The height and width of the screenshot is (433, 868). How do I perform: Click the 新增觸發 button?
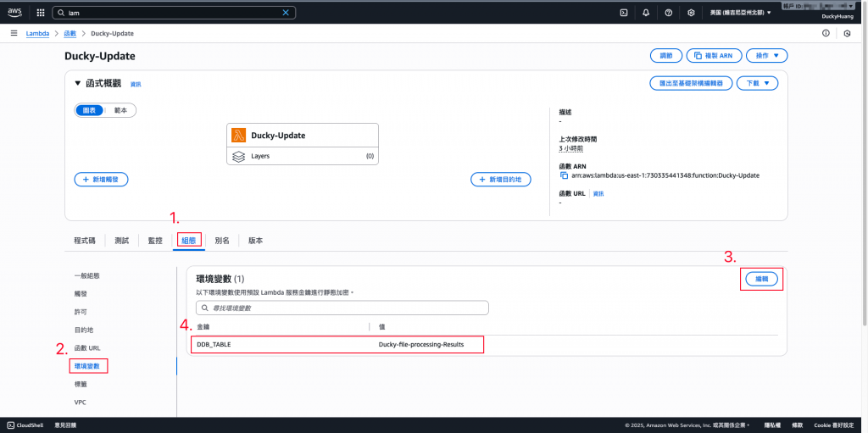coord(102,180)
